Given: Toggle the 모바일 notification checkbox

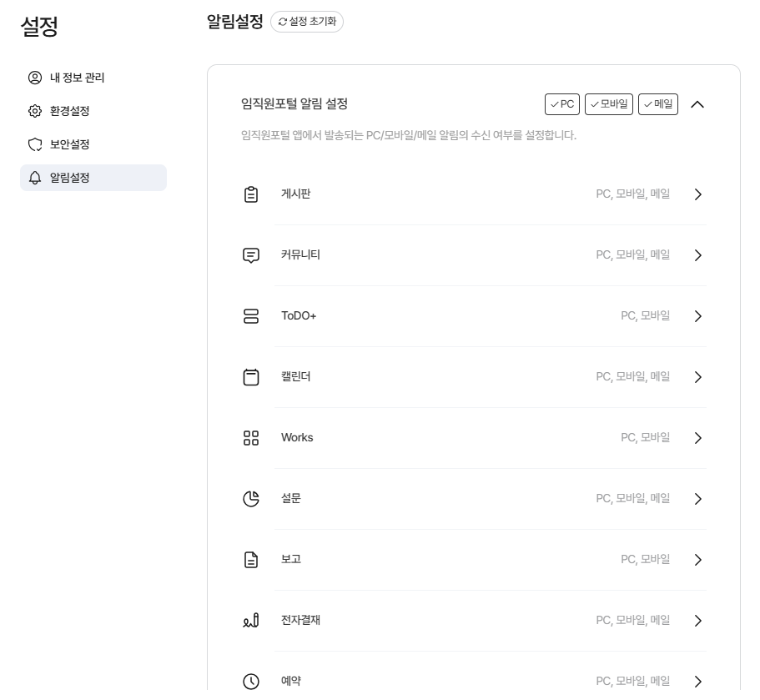Looking at the screenshot, I should click(609, 104).
